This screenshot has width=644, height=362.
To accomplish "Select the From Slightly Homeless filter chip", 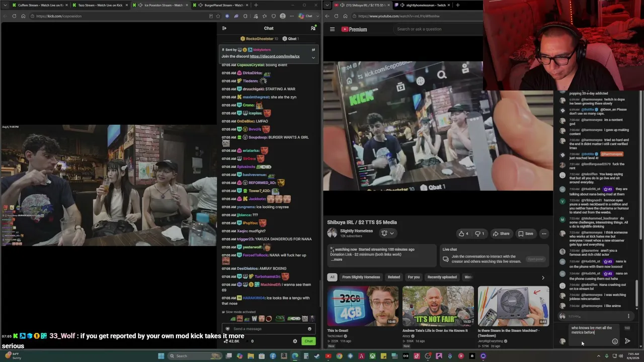I will click(361, 277).
